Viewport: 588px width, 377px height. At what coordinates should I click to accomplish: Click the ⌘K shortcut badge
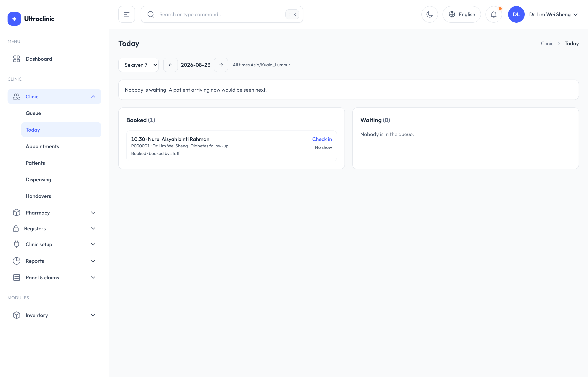pyautogui.click(x=292, y=15)
